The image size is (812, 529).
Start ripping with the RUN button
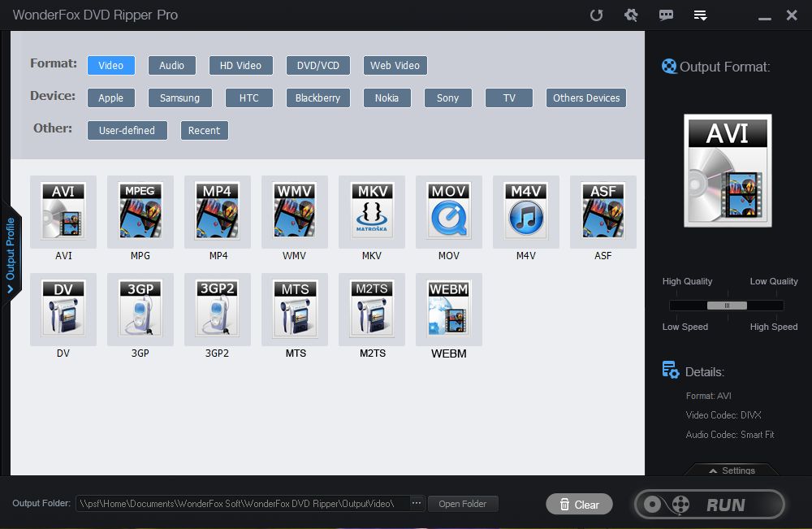coord(710,504)
